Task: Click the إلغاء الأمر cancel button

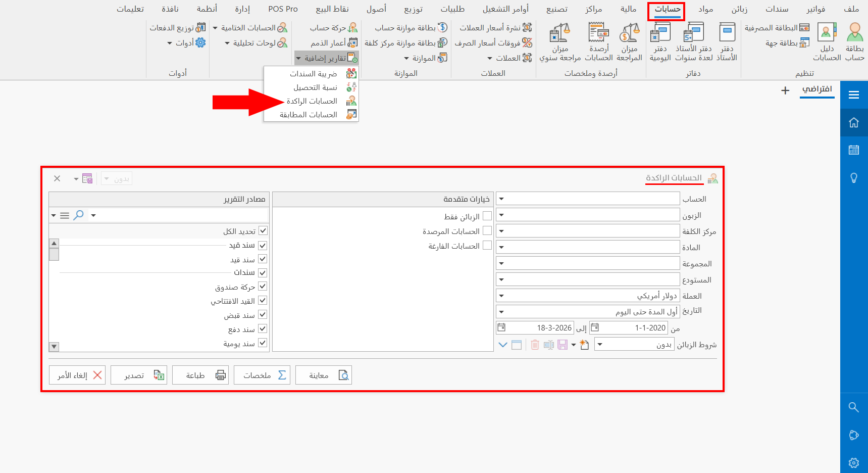Action: tap(77, 375)
